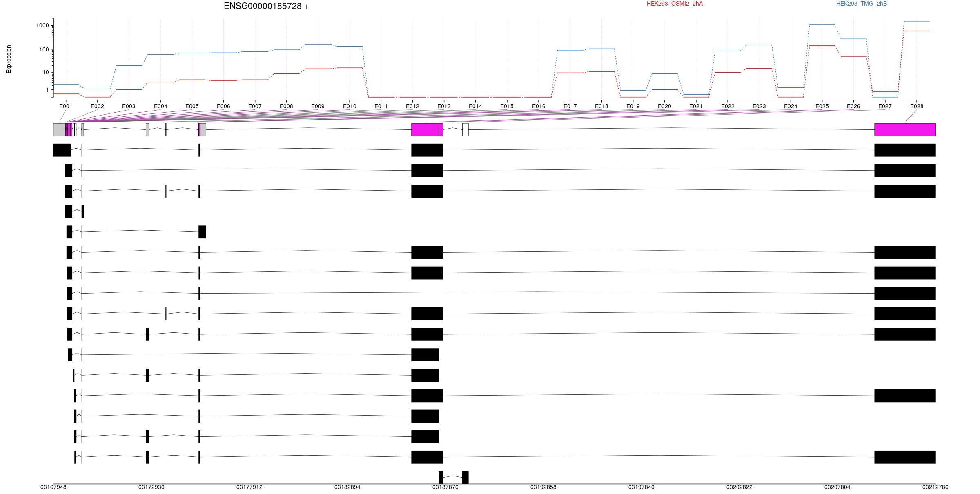Screen dimensions: 980x494
Task: Select the HEK293_OSMI2_2hA legend label
Action: click(x=675, y=4)
